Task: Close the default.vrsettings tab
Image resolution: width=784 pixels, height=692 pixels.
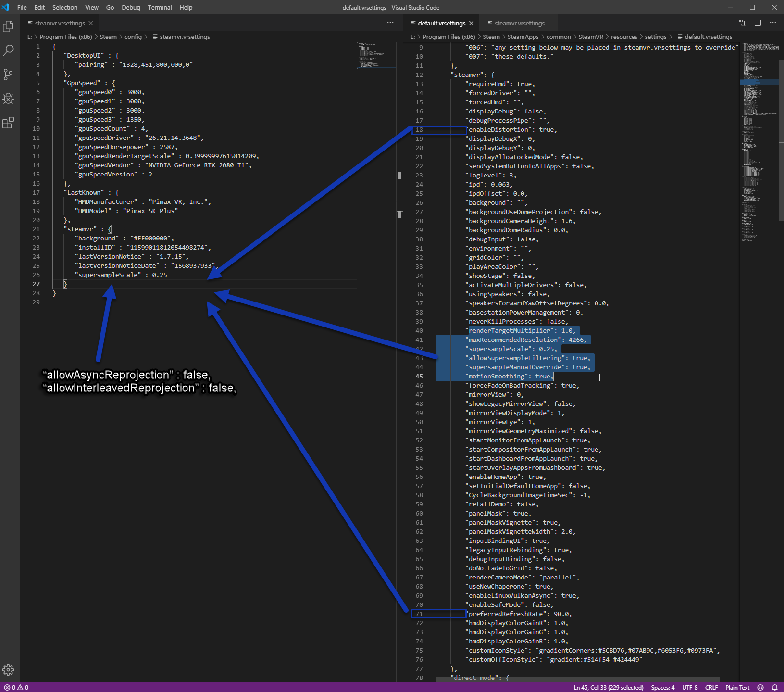Action: click(471, 23)
